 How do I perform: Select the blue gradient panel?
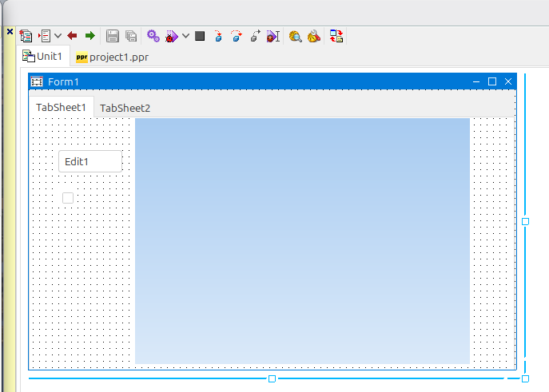302,240
